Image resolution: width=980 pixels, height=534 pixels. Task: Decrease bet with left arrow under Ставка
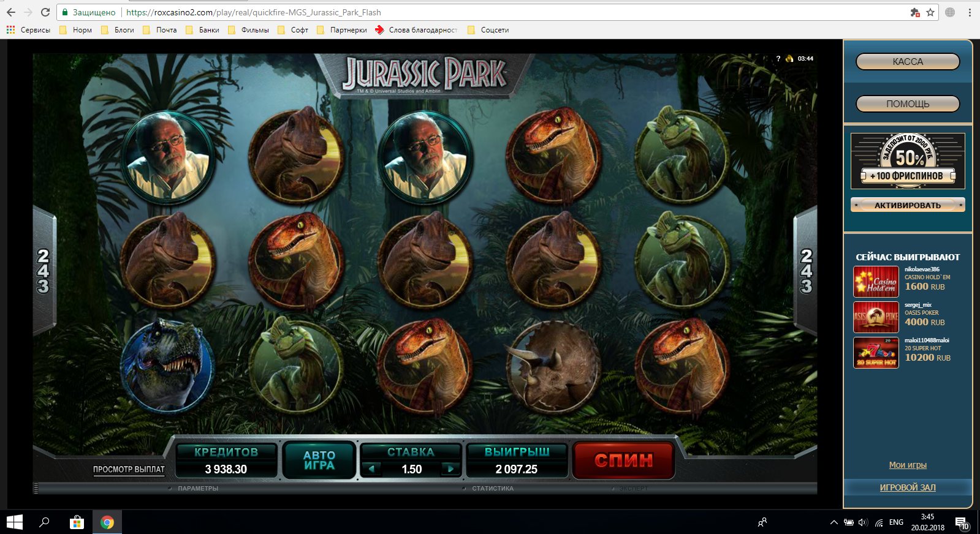371,469
